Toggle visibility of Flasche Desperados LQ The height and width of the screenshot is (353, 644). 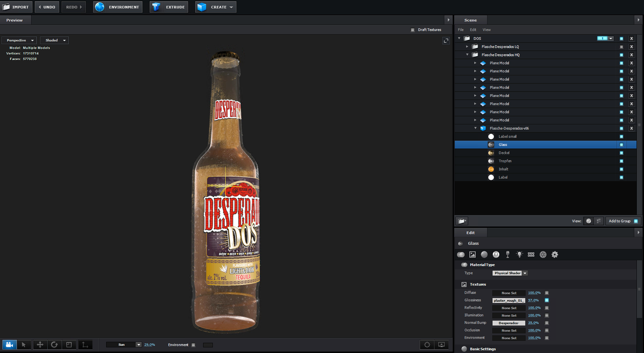tap(622, 47)
